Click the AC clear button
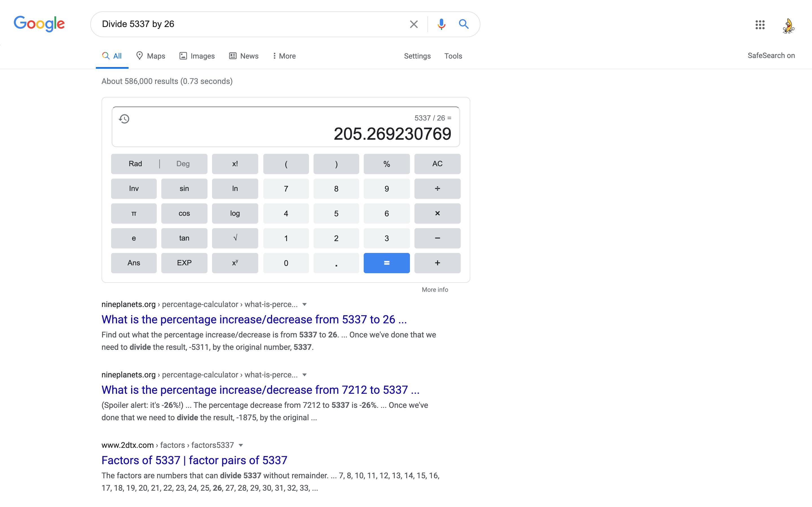The width and height of the screenshot is (812, 507). (437, 164)
